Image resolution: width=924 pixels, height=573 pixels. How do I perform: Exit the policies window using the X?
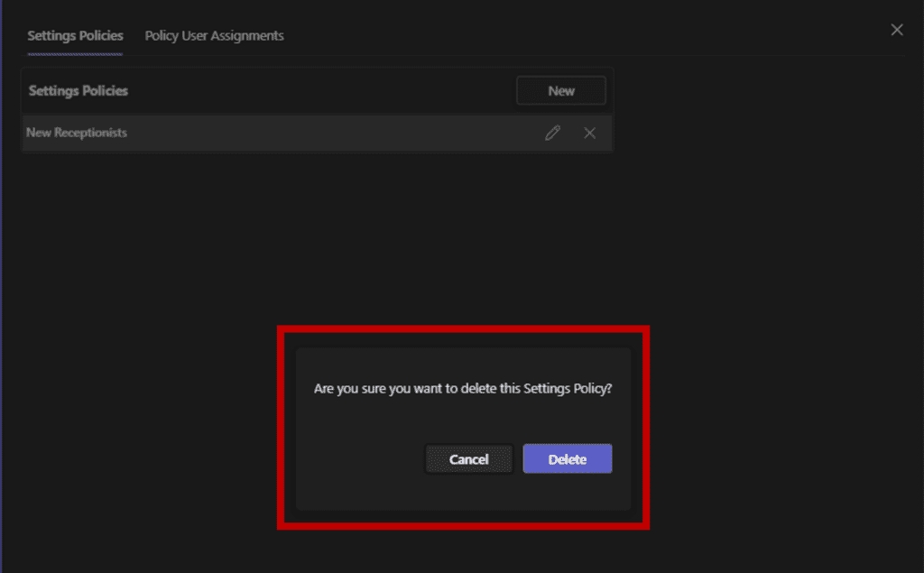coord(896,30)
